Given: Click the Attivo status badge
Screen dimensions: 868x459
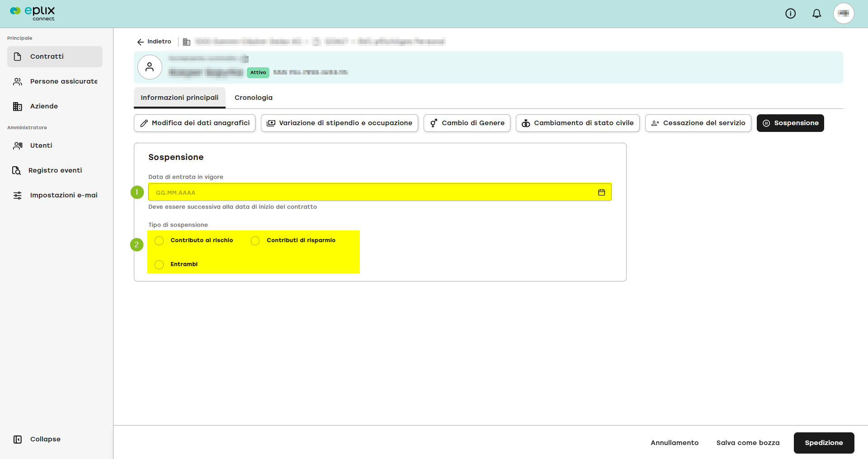Looking at the screenshot, I should [258, 72].
